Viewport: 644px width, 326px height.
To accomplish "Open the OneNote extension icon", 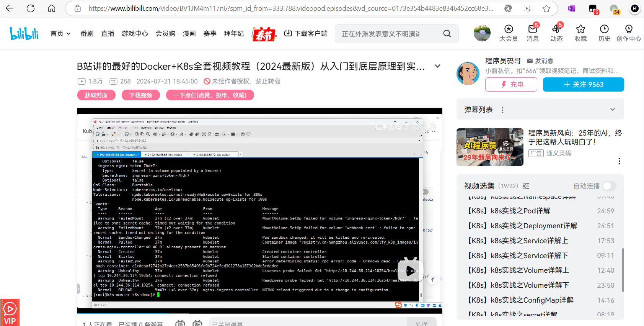I will point(572,8).
